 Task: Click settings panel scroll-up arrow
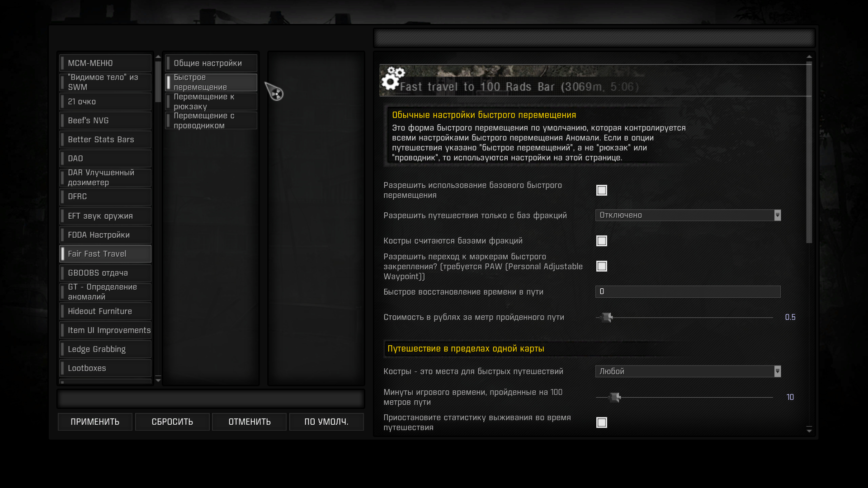coord(809,57)
